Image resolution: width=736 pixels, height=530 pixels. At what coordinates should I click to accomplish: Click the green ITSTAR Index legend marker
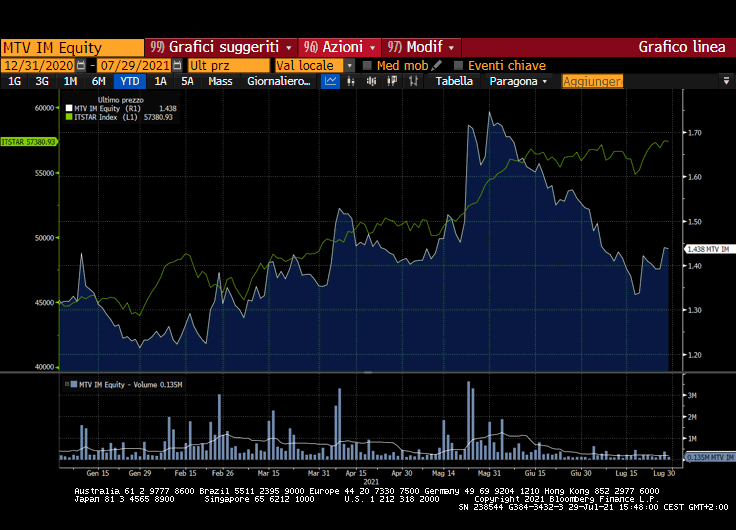pos(69,117)
